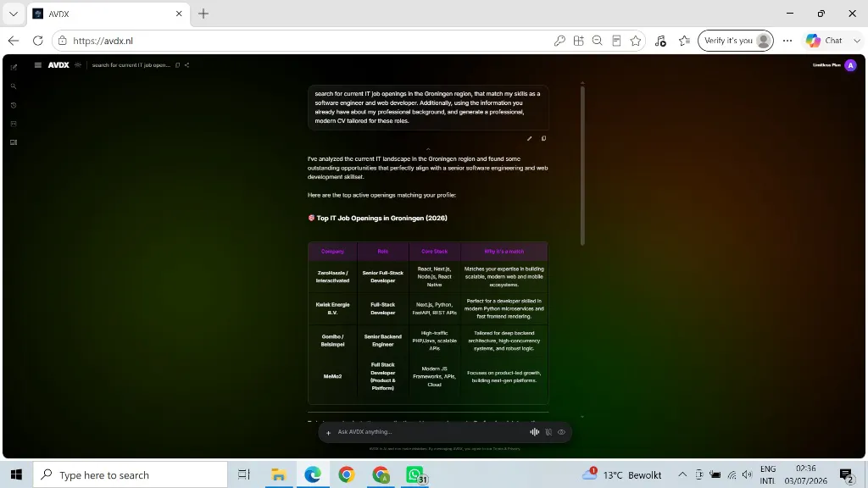
Task: Start voice input waveform icon
Action: (534, 432)
